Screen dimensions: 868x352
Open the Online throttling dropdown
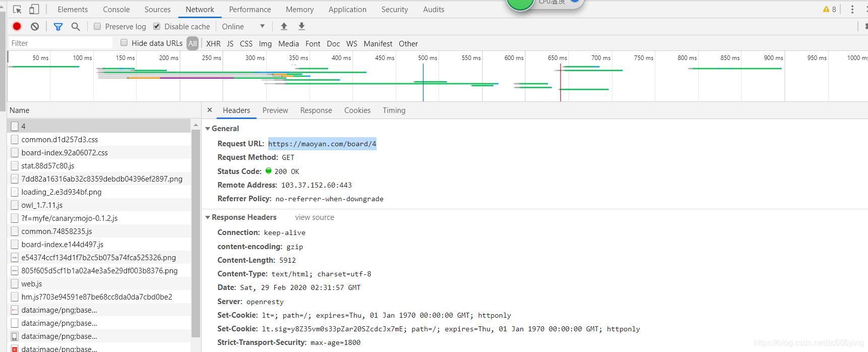coord(243,26)
